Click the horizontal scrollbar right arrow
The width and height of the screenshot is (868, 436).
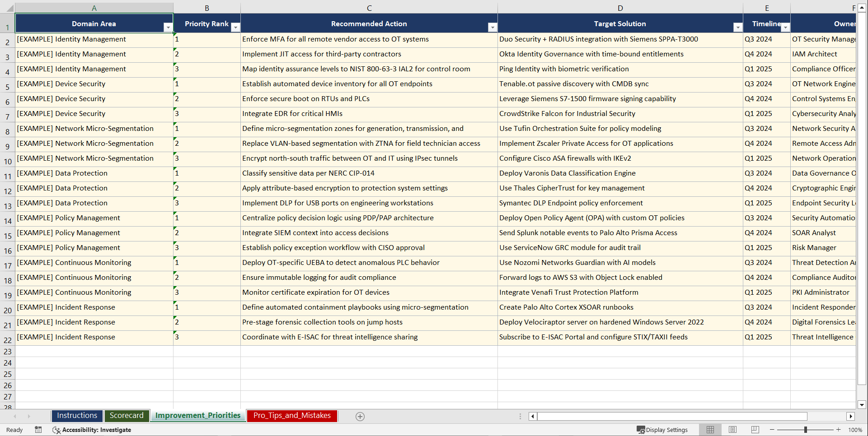tap(851, 416)
